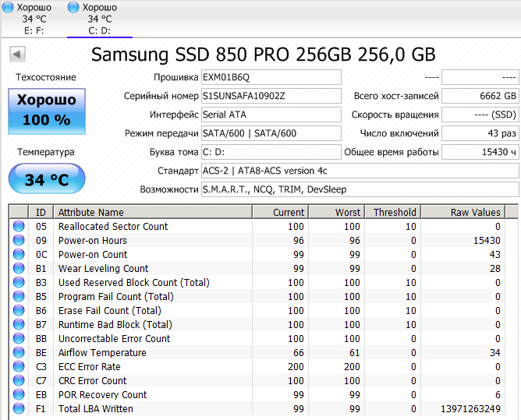Viewport: 521px width, 420px height.
Task: Click the Samsung SSD 850 PRO title text
Action: (263, 55)
